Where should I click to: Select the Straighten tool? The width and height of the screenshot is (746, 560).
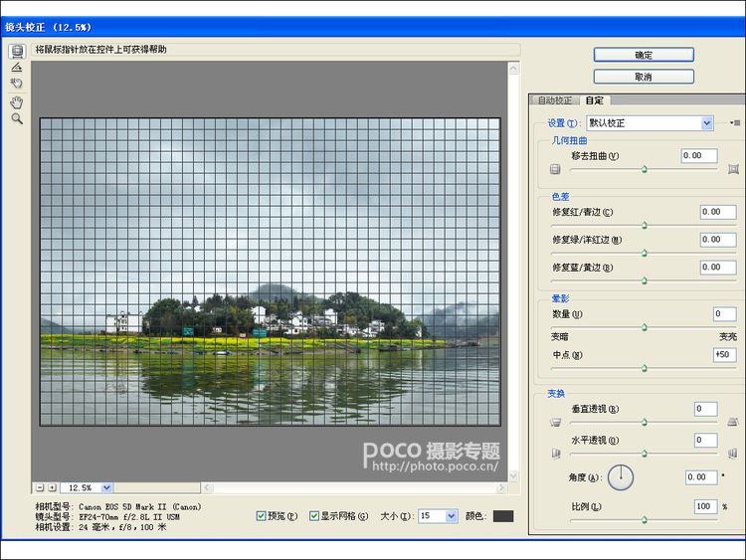point(17,67)
